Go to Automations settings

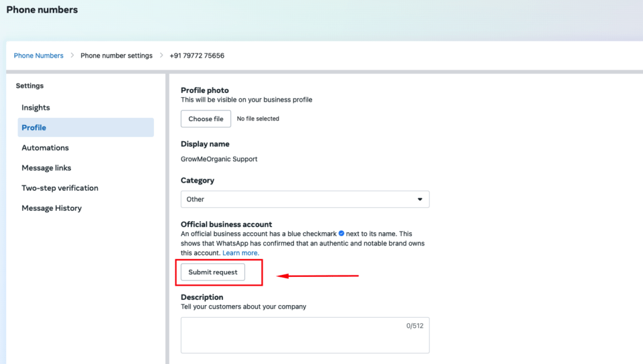point(45,147)
